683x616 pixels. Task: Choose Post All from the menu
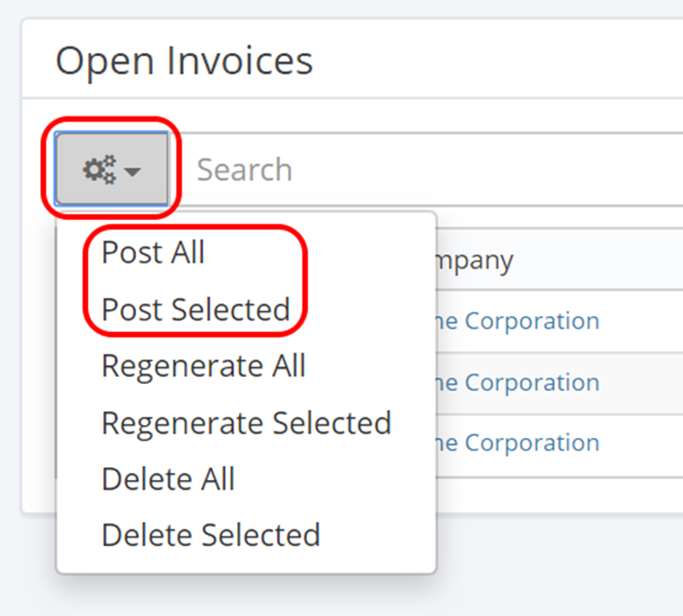pyautogui.click(x=153, y=252)
